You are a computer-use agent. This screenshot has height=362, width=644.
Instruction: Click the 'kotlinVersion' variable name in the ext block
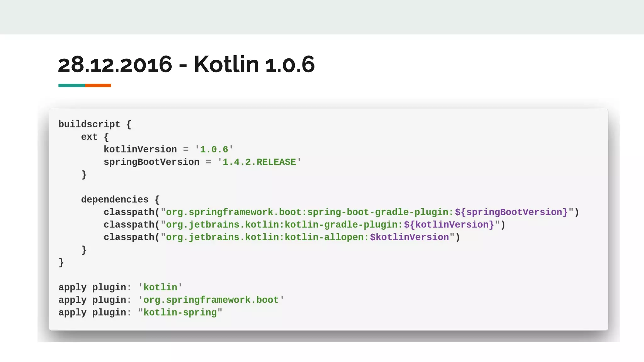click(140, 150)
